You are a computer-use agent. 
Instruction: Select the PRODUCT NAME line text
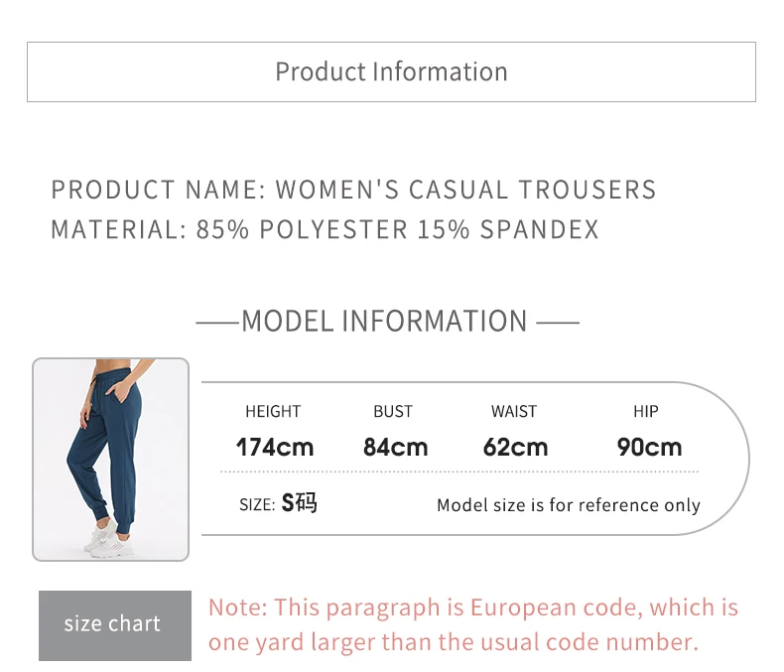[x=353, y=190]
